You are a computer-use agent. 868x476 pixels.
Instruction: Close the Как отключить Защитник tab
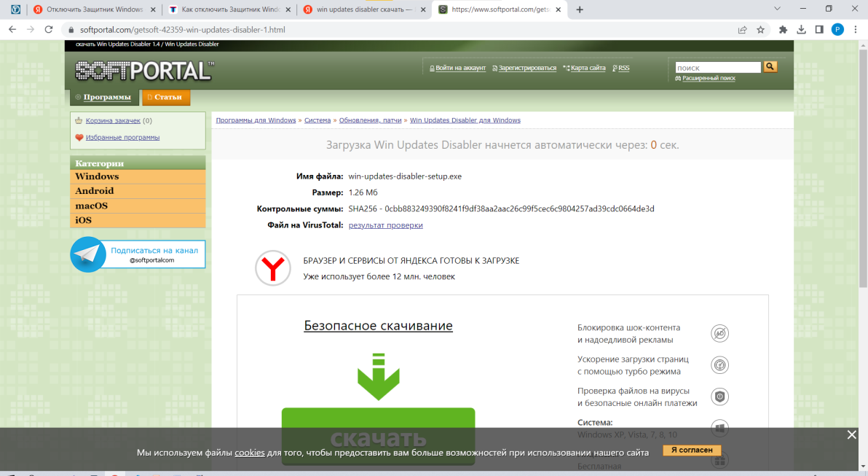coord(288,9)
